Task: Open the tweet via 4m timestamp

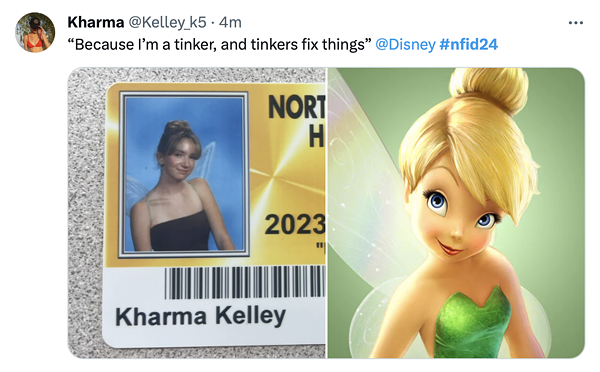Action: [x=230, y=22]
